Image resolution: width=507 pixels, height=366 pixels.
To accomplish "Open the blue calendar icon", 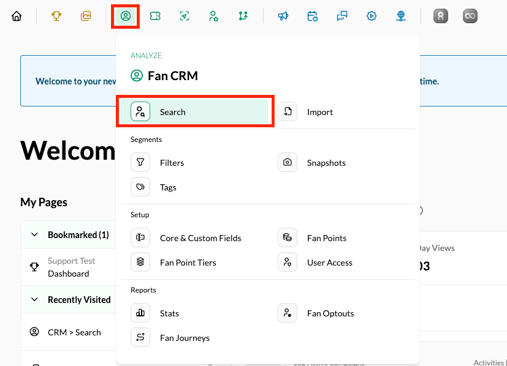I will (x=312, y=16).
